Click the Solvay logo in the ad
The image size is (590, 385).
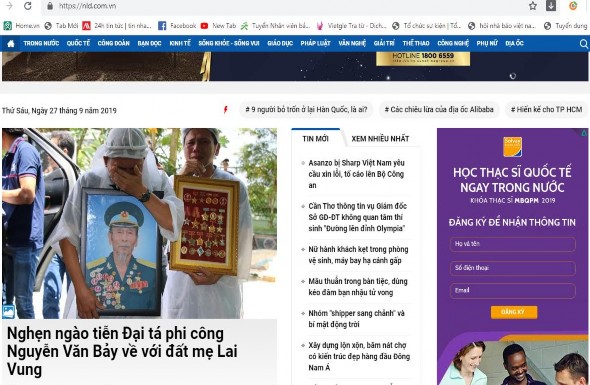(512, 147)
